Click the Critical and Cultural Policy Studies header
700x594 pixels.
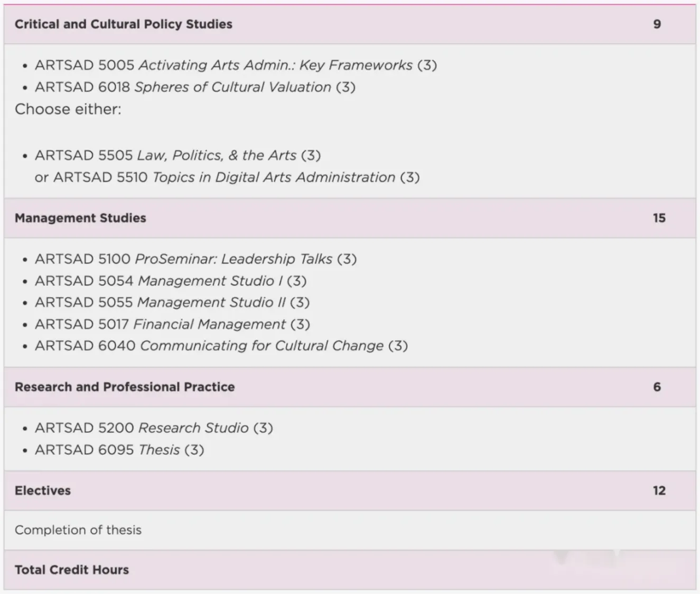pyautogui.click(x=124, y=24)
